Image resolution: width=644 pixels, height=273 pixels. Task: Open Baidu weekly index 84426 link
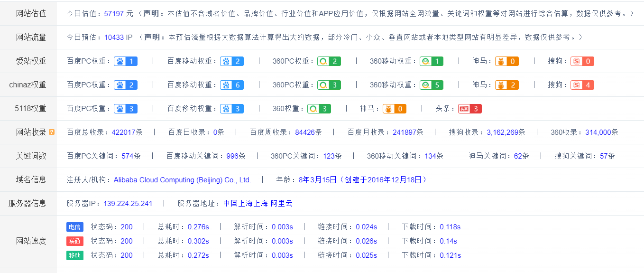(305, 132)
